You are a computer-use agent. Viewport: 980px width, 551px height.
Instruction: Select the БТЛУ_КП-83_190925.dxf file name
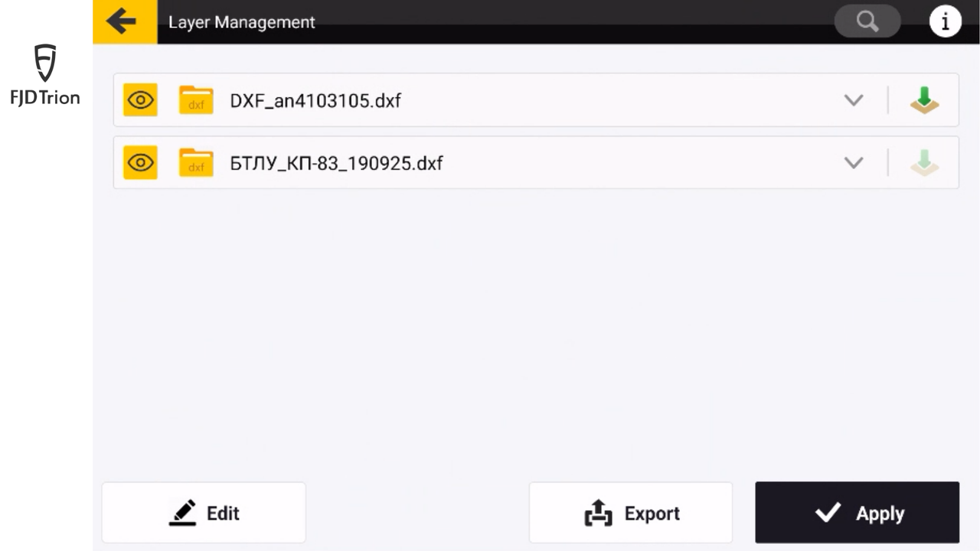pyautogui.click(x=336, y=163)
